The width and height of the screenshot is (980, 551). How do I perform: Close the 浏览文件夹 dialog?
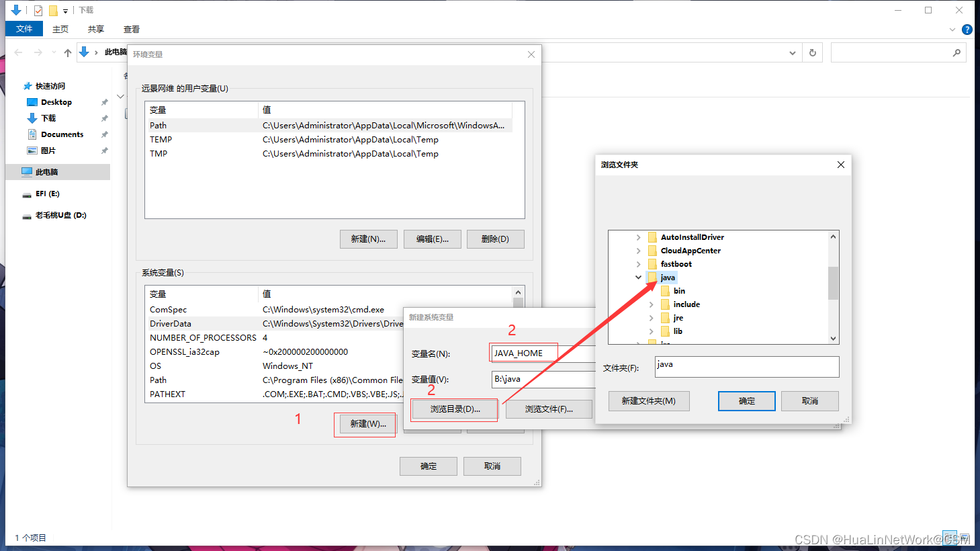pos(840,165)
